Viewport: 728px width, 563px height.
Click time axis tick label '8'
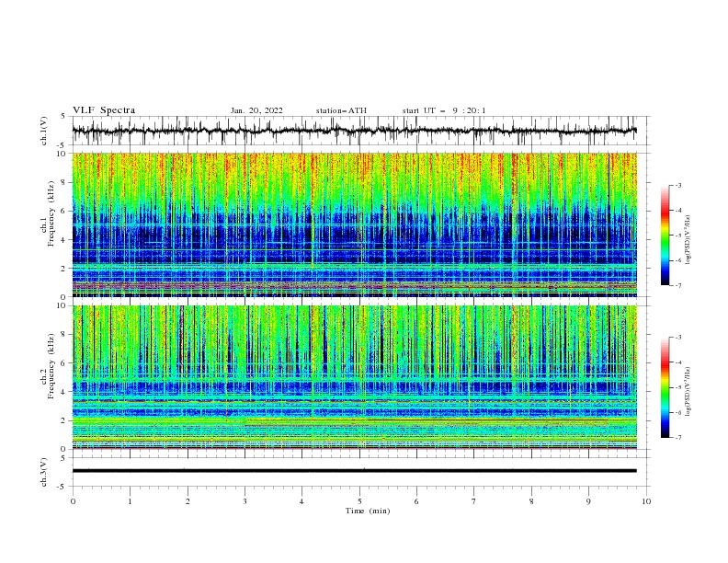[x=531, y=501]
